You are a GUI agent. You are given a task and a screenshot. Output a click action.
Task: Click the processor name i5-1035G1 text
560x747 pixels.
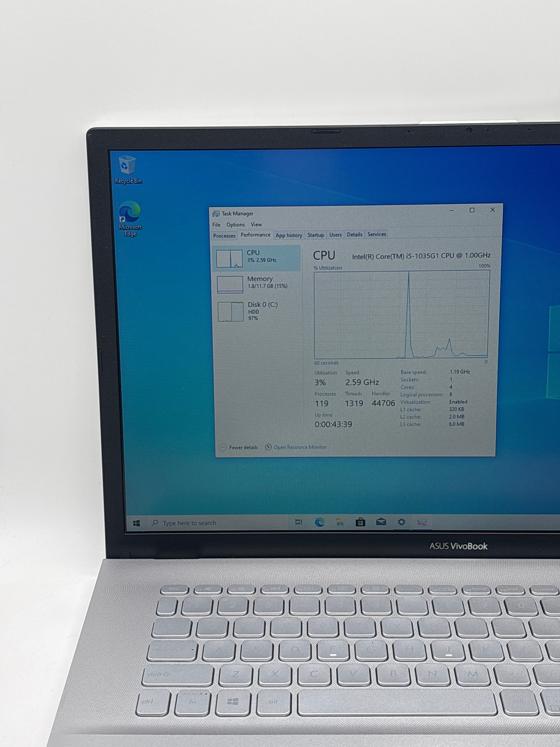pos(421,256)
